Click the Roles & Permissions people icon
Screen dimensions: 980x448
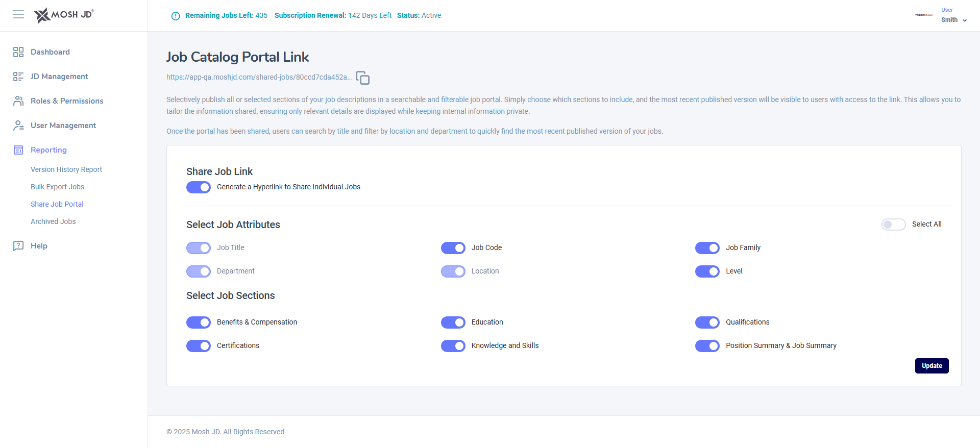18,101
